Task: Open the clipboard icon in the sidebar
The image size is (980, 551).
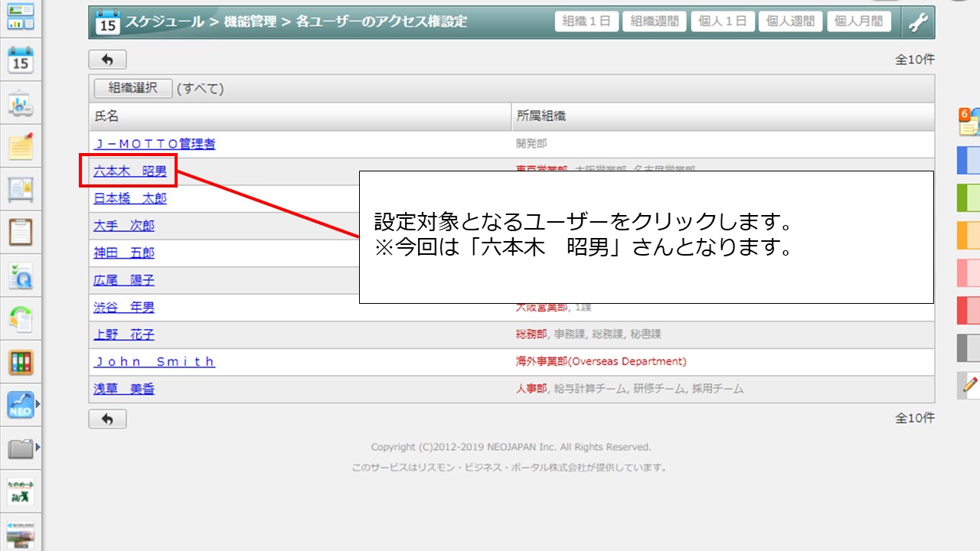Action: [x=21, y=231]
